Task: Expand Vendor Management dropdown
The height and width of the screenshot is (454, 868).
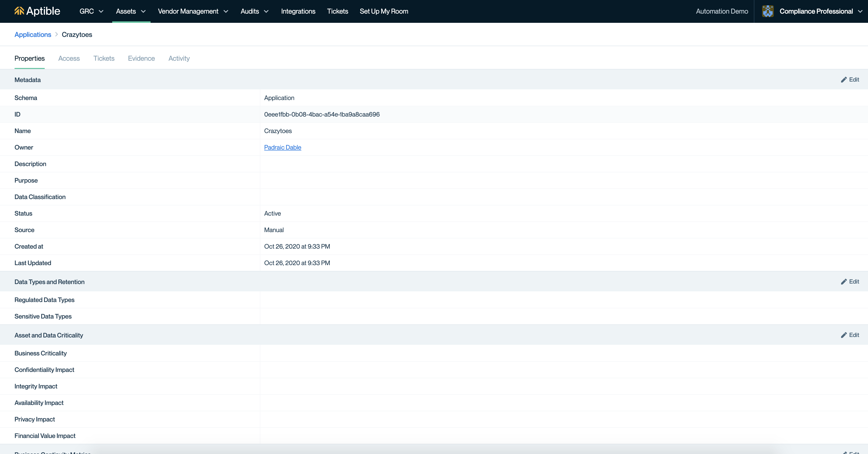Action: [x=193, y=11]
